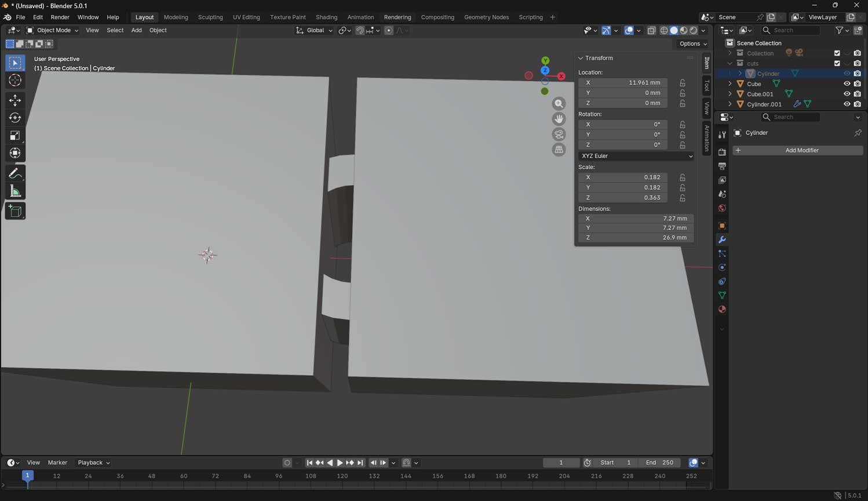Viewport: 868px width, 501px height.
Task: Open the Add menu in viewport header
Action: (136, 30)
